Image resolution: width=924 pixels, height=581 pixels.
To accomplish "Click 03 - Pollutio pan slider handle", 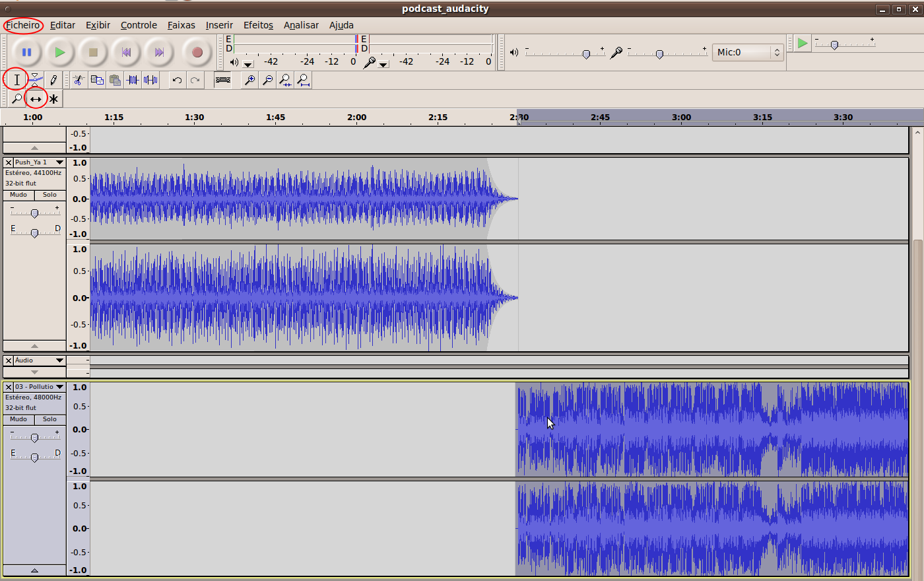I will (x=34, y=458).
